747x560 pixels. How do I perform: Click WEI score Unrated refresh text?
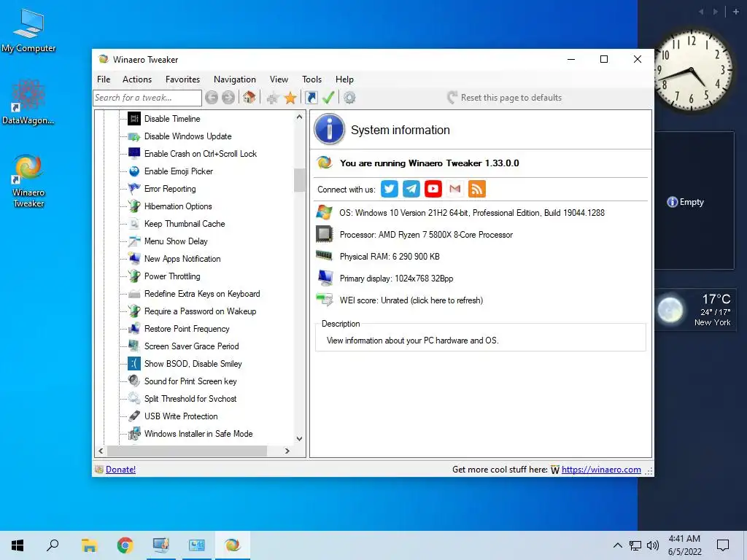point(411,300)
